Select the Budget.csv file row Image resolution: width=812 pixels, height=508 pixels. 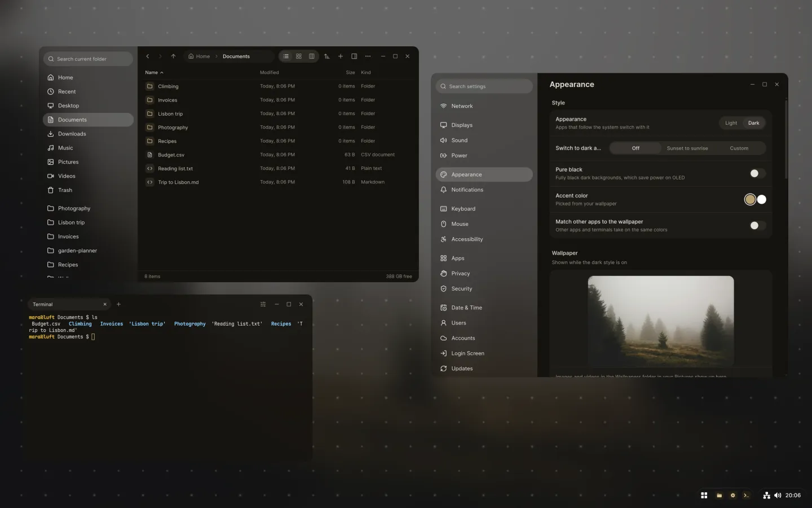coord(278,155)
